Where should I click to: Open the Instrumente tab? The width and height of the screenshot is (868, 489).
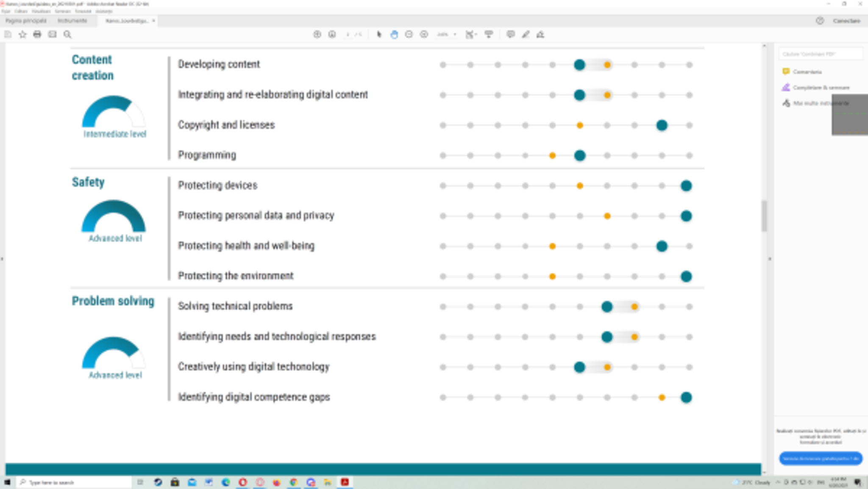(72, 21)
